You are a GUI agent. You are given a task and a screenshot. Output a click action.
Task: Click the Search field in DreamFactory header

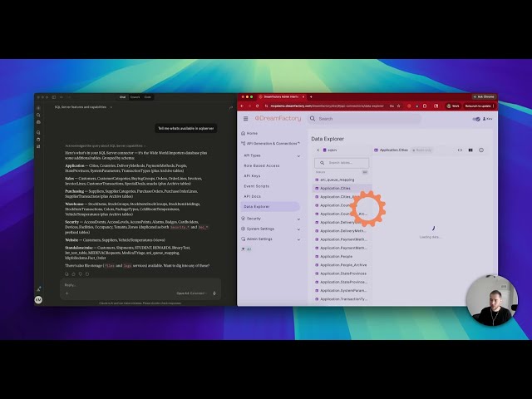pos(364,119)
